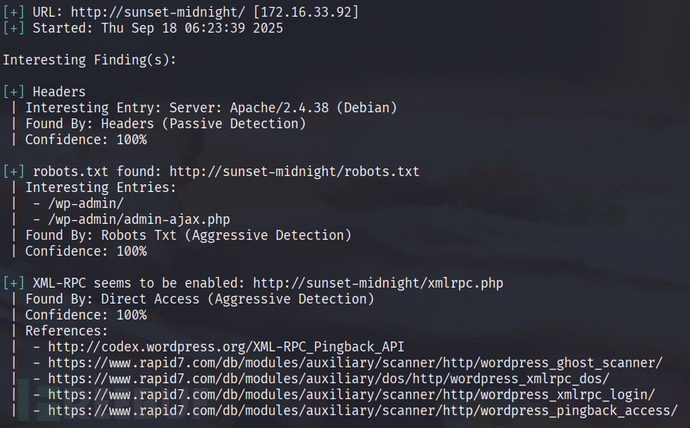This screenshot has height=428, width=690.
Task: Click the /wp-admin/ robots entry
Action: [86, 204]
